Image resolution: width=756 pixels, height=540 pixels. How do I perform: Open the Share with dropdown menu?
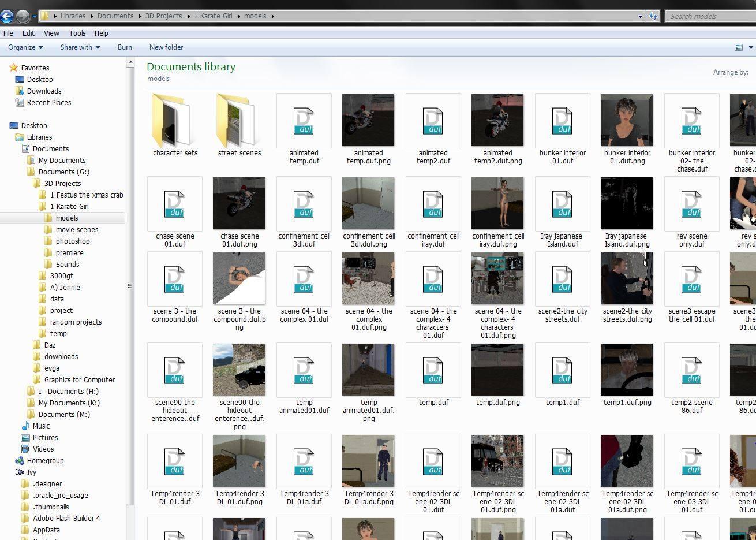[80, 47]
